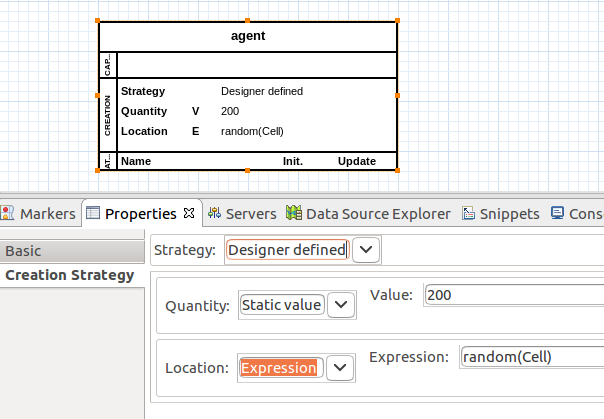604x419 pixels.
Task: Click the 200 quantity value in diagram
Action: (x=230, y=111)
